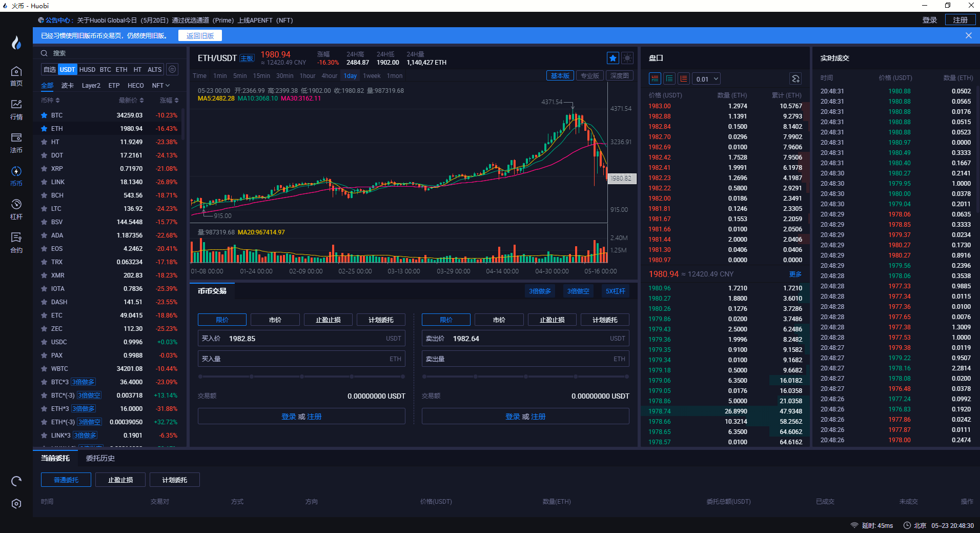Screen dimensions: 980x533
Task: Select the 计划委托 filter in current orders
Action: click(175, 480)
